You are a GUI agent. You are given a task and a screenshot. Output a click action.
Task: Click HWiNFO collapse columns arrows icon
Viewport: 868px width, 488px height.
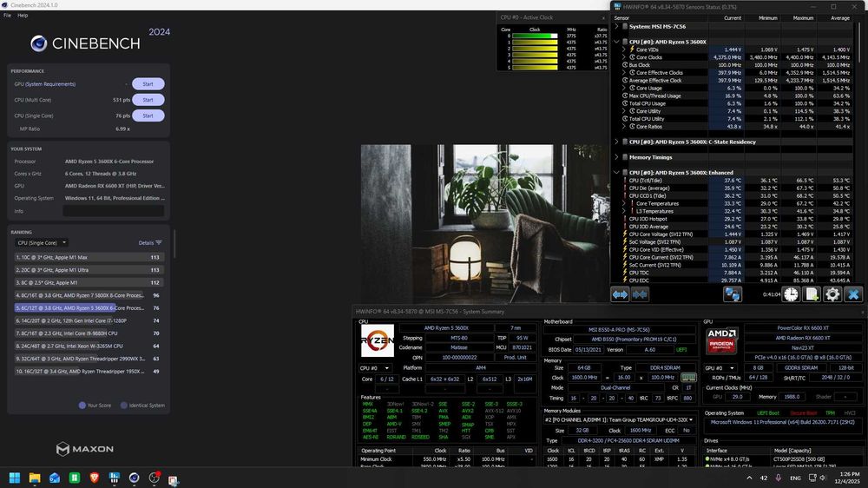(640, 294)
